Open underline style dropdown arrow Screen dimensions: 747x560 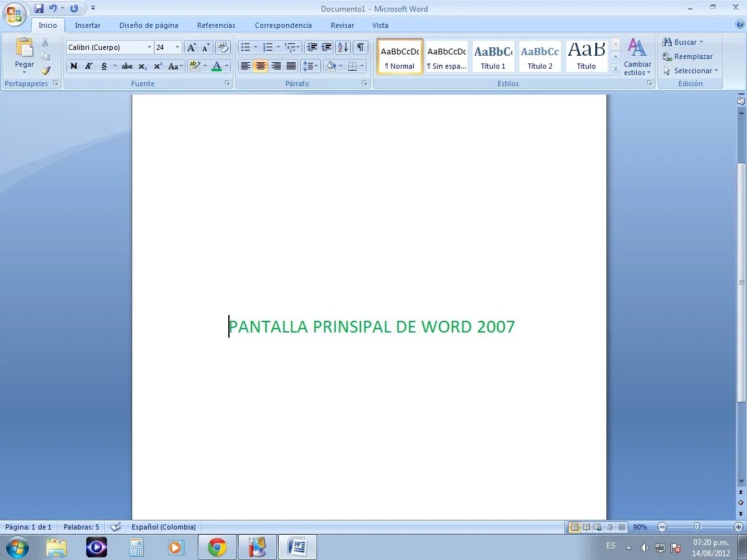click(x=115, y=66)
